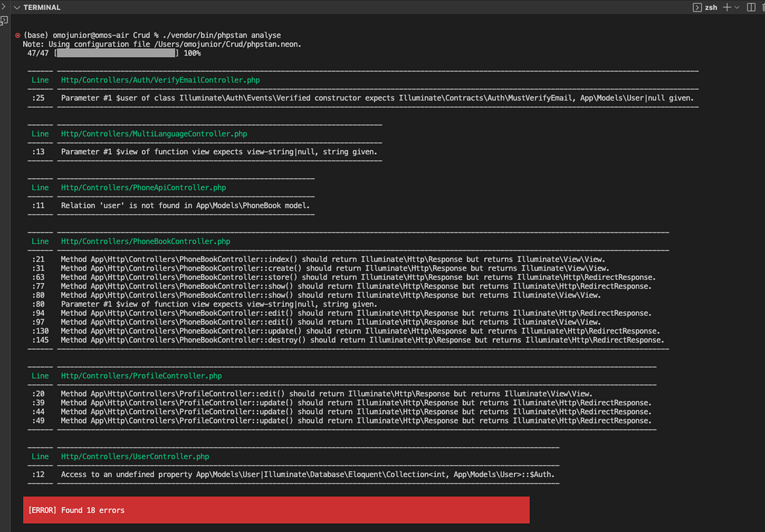
Task: Click the 47/47 progress bar
Action: coord(115,53)
